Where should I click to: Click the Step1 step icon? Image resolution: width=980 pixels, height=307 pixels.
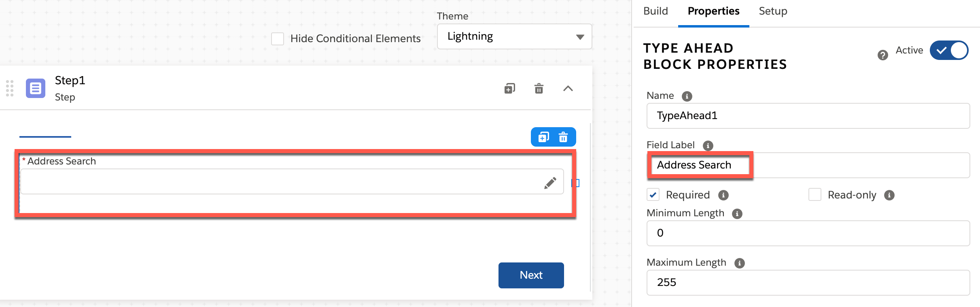36,88
